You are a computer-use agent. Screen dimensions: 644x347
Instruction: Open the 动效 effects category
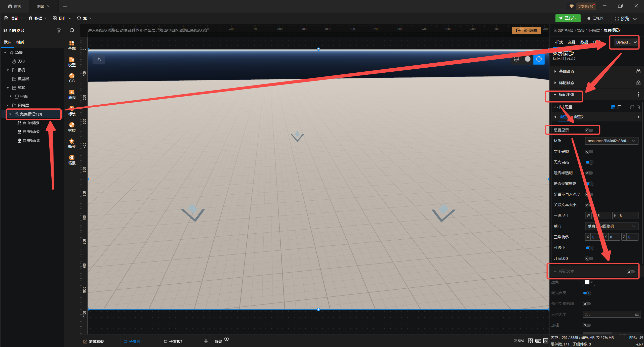72,143
